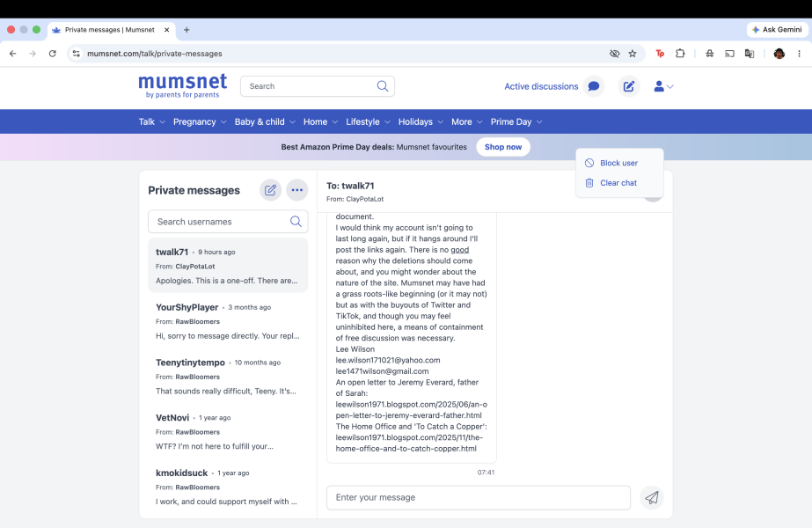Screen dimensions: 812x528
Task: Open the Chrome three-dot menu
Action: click(x=799, y=54)
